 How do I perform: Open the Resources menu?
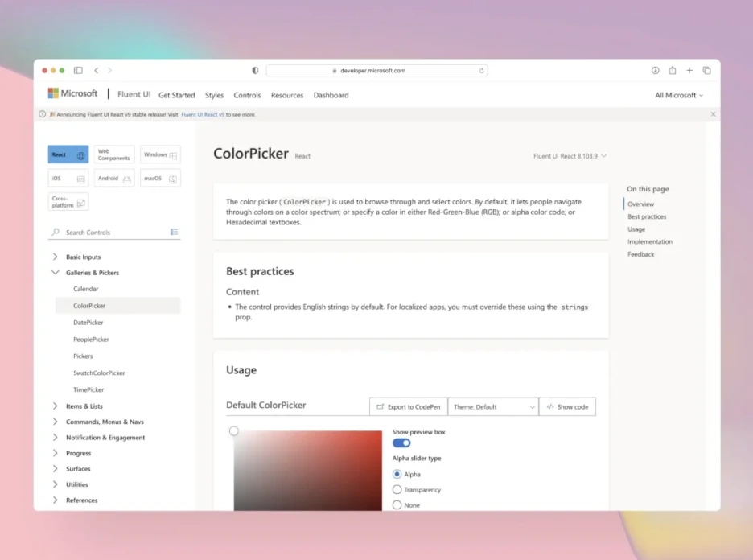287,95
